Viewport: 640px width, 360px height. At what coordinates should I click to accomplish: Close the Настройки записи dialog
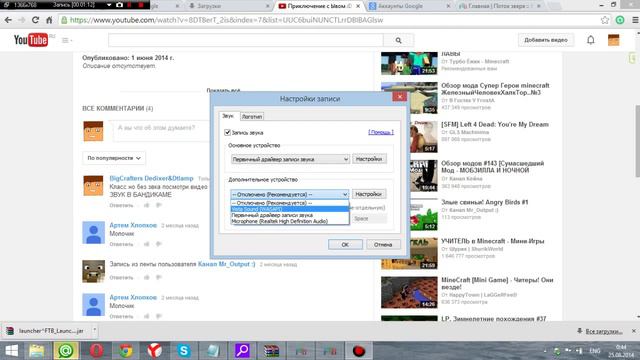[400, 96]
